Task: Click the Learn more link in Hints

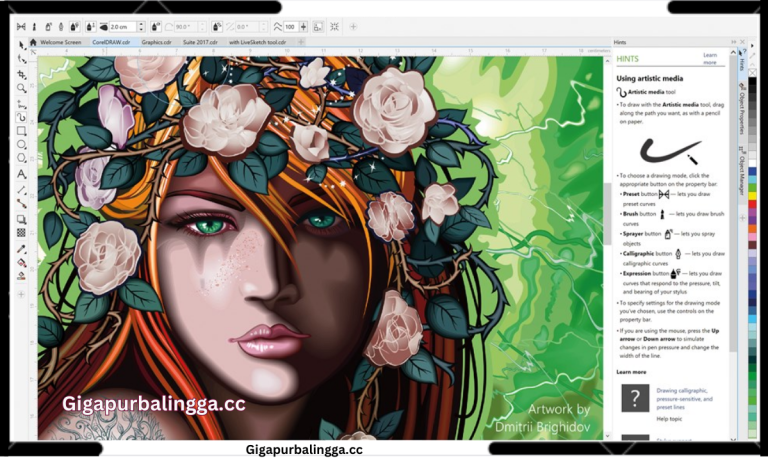Action: (x=710, y=59)
